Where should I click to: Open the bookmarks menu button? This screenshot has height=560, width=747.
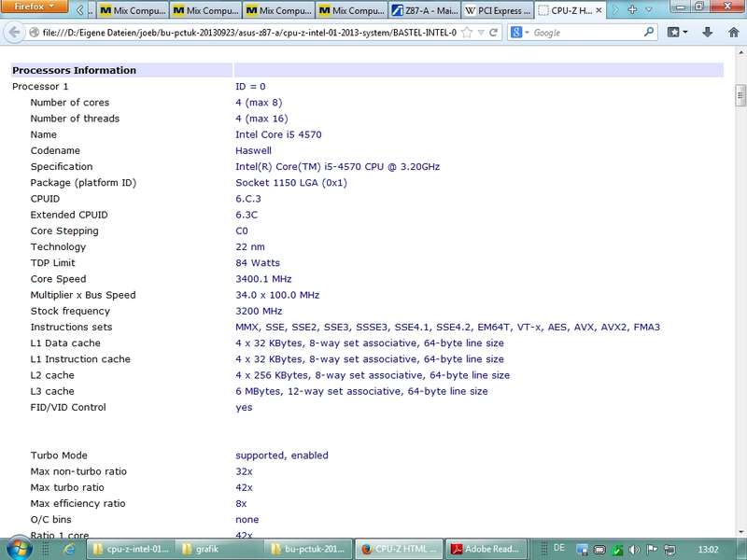(677, 33)
